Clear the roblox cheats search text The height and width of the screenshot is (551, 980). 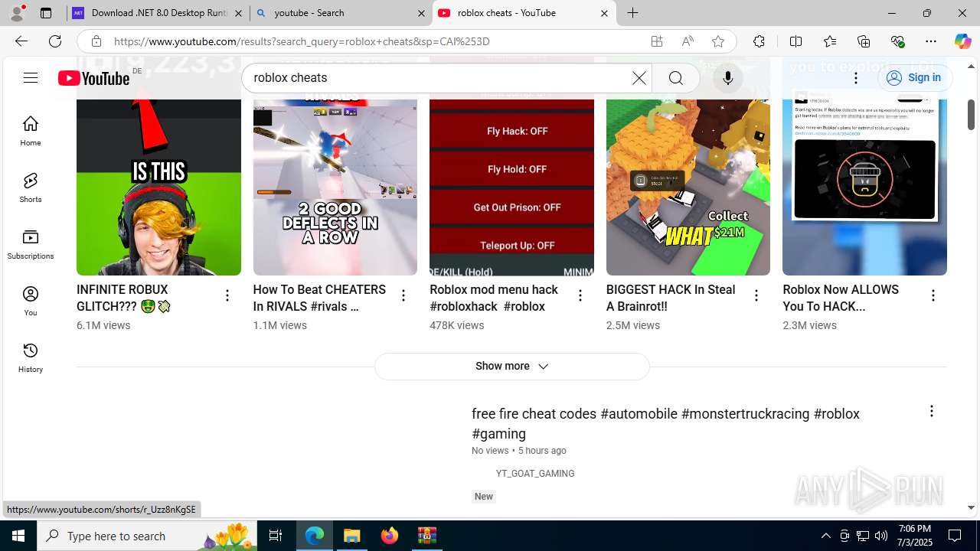(x=639, y=78)
